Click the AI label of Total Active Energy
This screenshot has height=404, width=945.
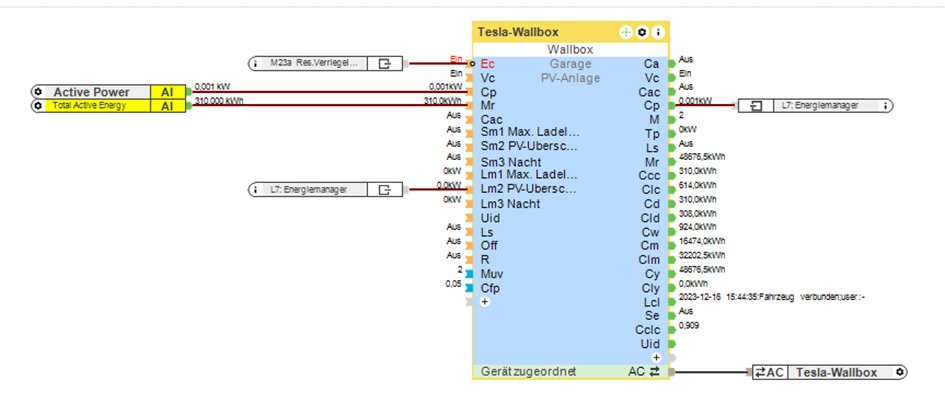click(168, 106)
